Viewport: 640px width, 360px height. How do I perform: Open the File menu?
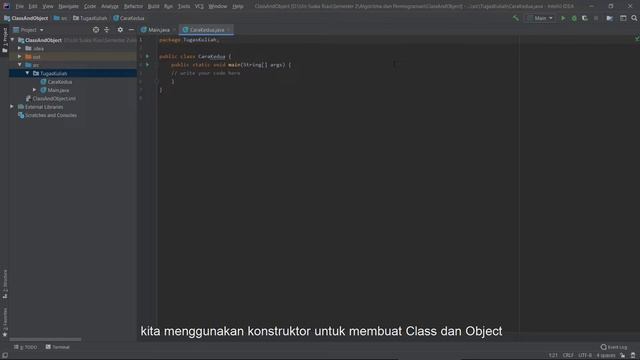pos(20,6)
